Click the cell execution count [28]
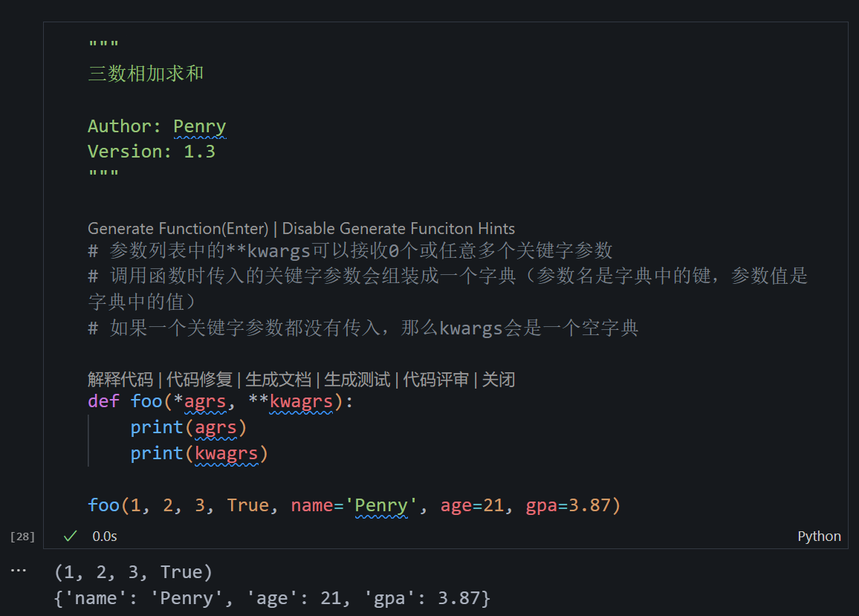This screenshot has width=859, height=616. (x=22, y=536)
